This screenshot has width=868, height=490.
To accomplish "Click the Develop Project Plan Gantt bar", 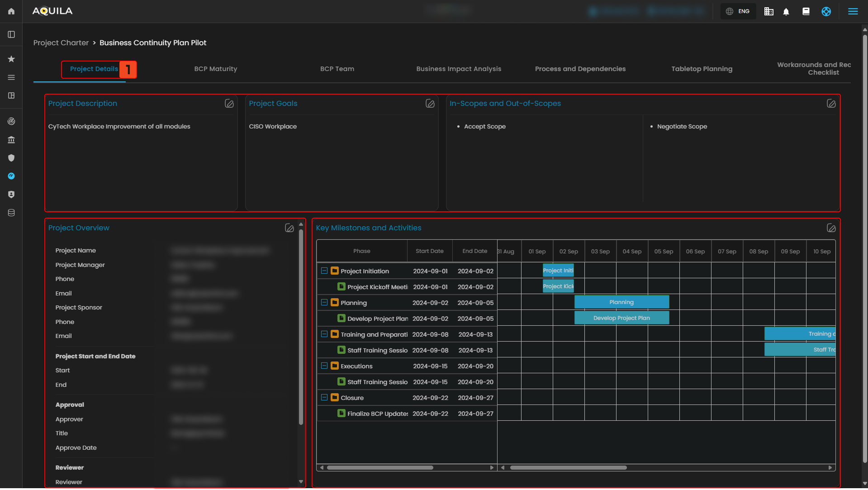I will (x=621, y=318).
